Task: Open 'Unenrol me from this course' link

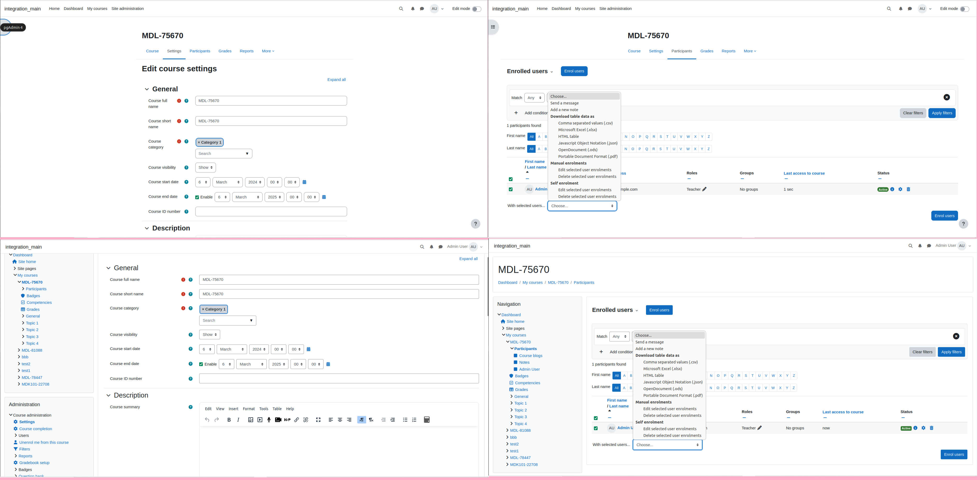Action: pos(44,442)
